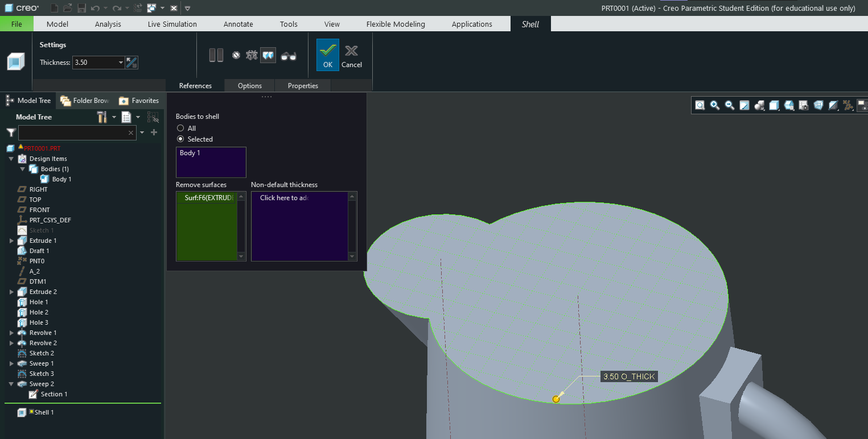The height and width of the screenshot is (439, 868).
Task: Click the Non-default thickness collector box
Action: pos(300,226)
